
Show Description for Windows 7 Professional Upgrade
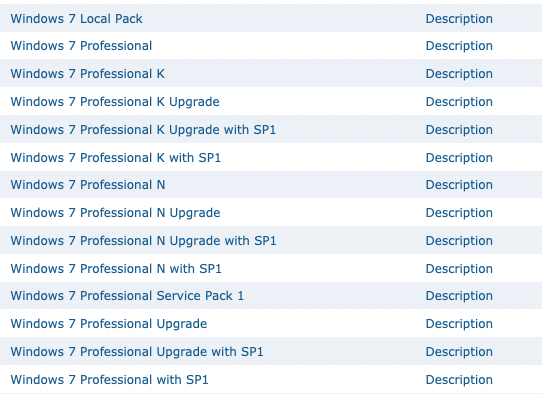click(x=459, y=324)
